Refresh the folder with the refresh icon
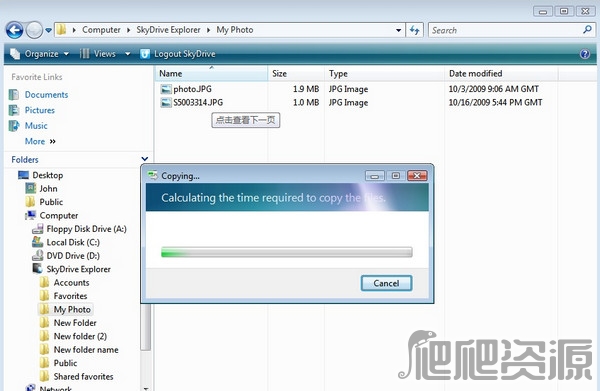This screenshot has height=391, width=600. point(414,30)
